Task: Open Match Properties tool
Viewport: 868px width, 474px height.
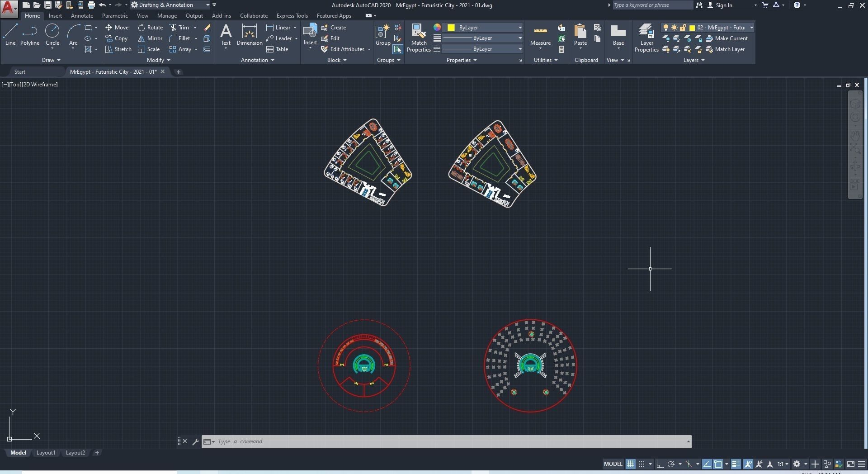Action: tap(419, 38)
